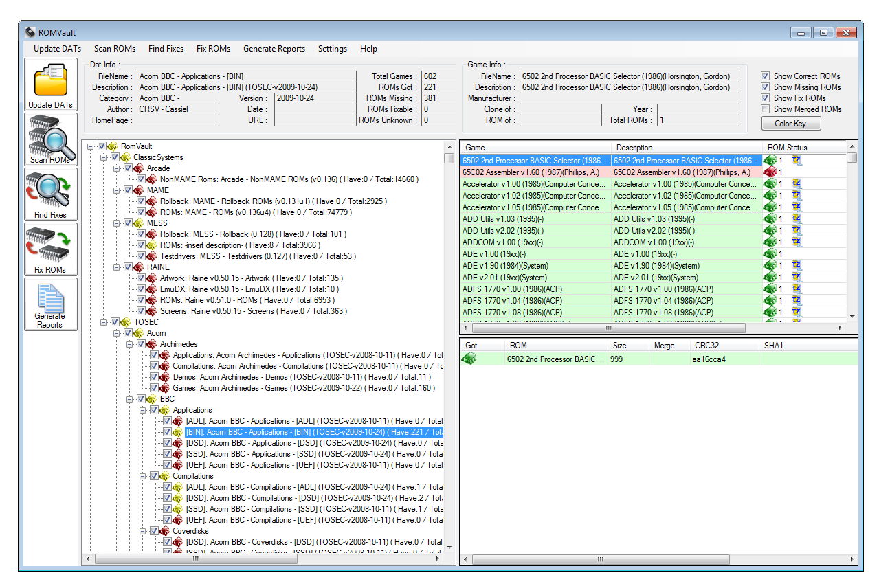Click the red status icon for 65C02 Assembler
The height and width of the screenshot is (588, 879).
[x=770, y=172]
